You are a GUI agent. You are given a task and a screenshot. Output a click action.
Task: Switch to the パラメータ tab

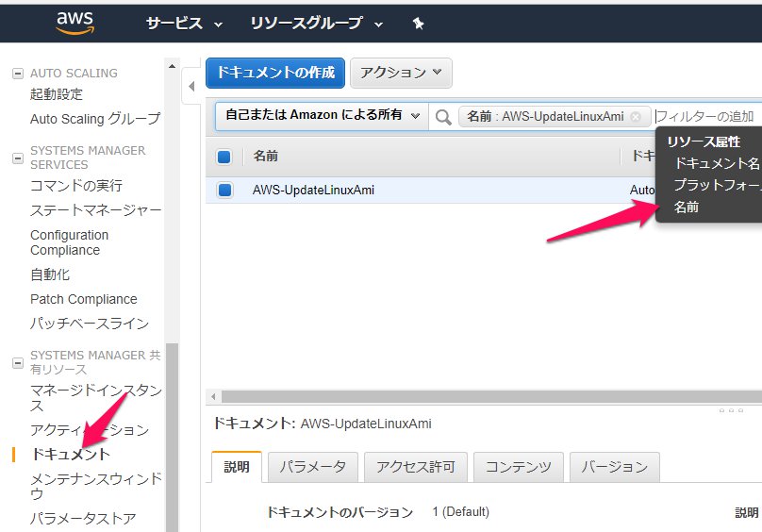(x=313, y=466)
